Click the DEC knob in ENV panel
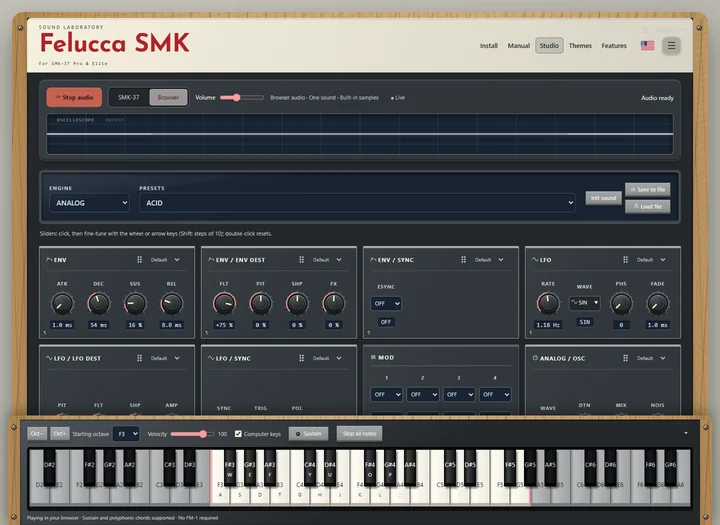The image size is (720, 525). [x=98, y=304]
